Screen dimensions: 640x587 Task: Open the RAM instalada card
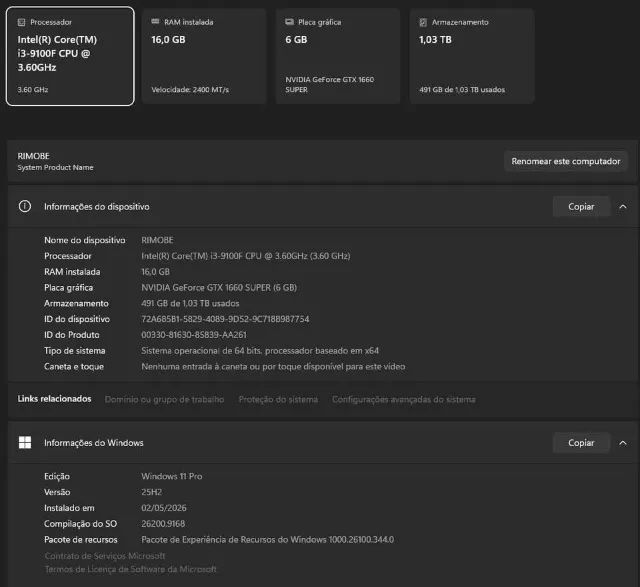coord(204,56)
